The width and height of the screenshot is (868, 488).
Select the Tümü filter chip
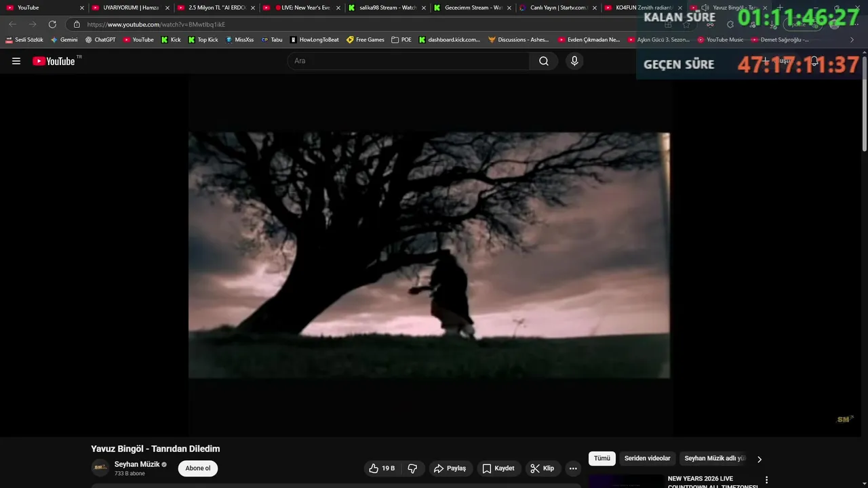602,459
